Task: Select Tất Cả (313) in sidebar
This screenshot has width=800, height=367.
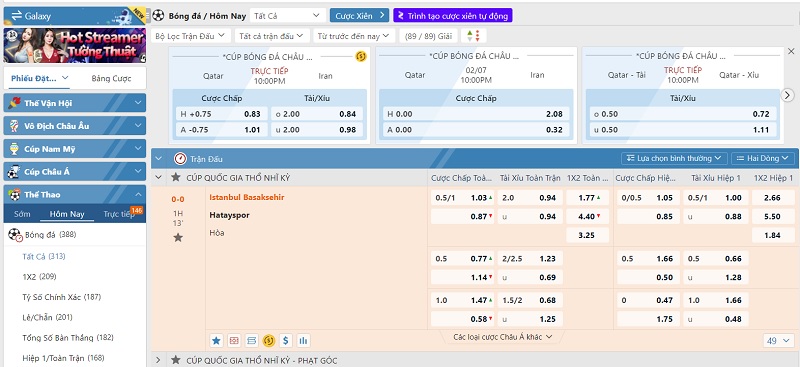Action: pyautogui.click(x=44, y=256)
